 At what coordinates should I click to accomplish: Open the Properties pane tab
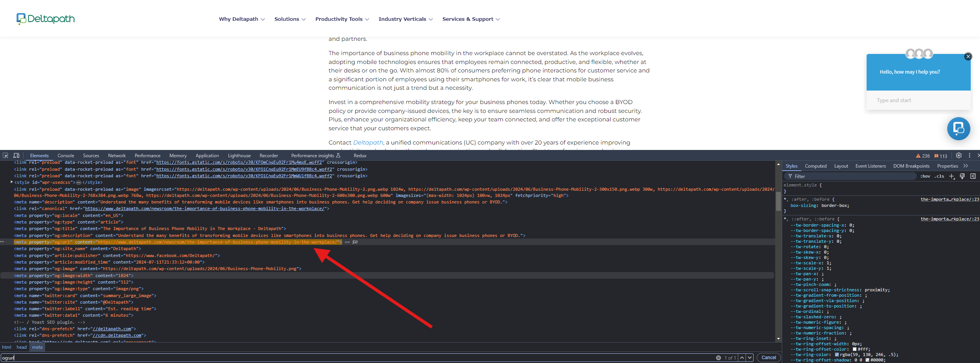click(x=948, y=166)
